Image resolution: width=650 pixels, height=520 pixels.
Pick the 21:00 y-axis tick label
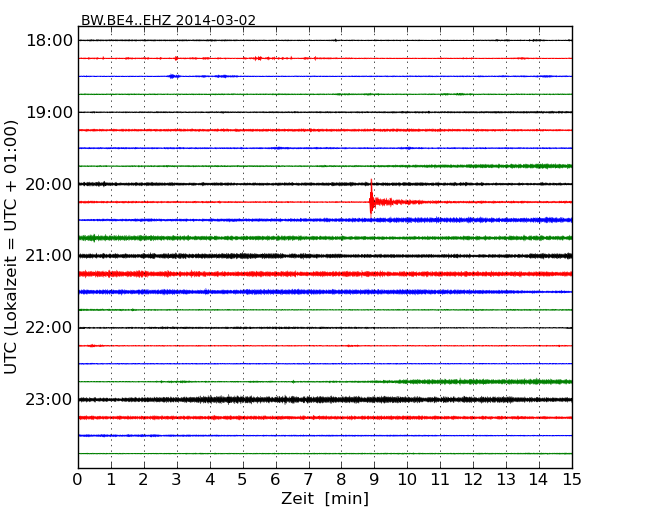[x=50, y=256]
